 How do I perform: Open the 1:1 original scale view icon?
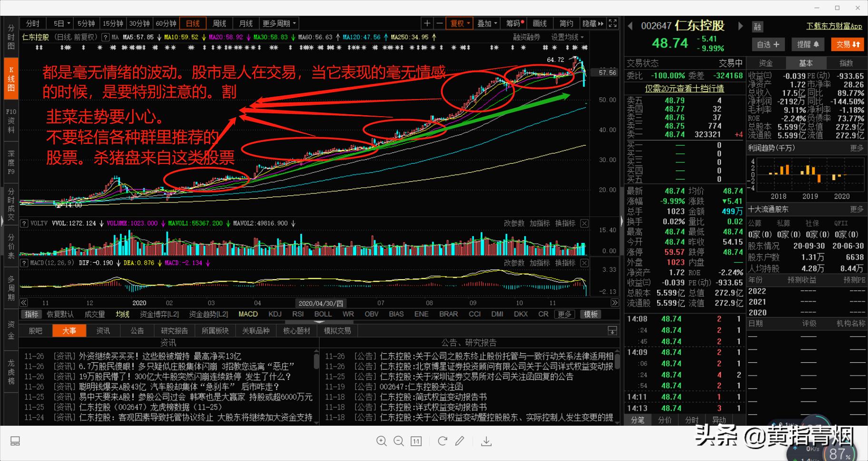pyautogui.click(x=416, y=441)
